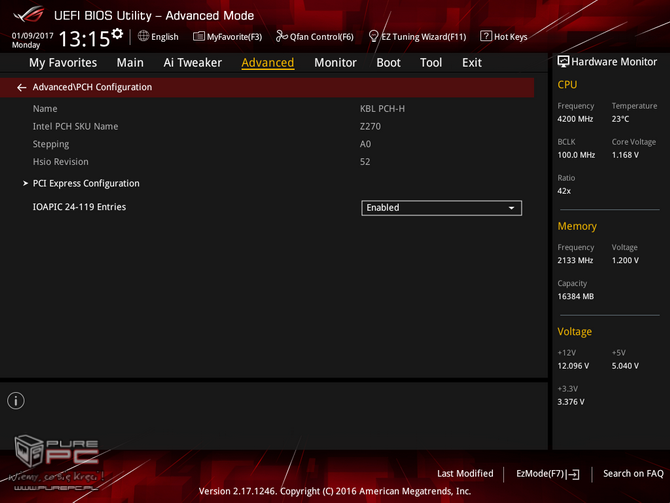Click the KBL PCH-H value
The image size is (670, 503).
pyautogui.click(x=382, y=109)
